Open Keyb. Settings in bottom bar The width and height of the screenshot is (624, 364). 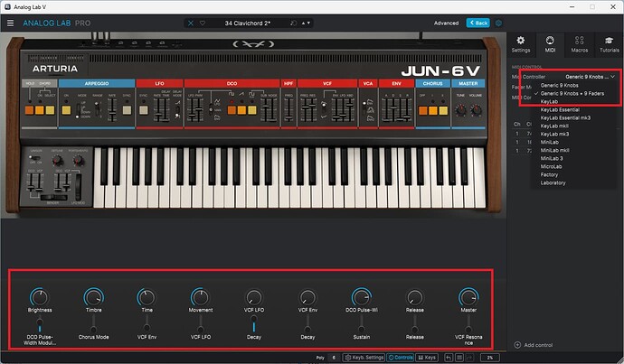(364, 358)
